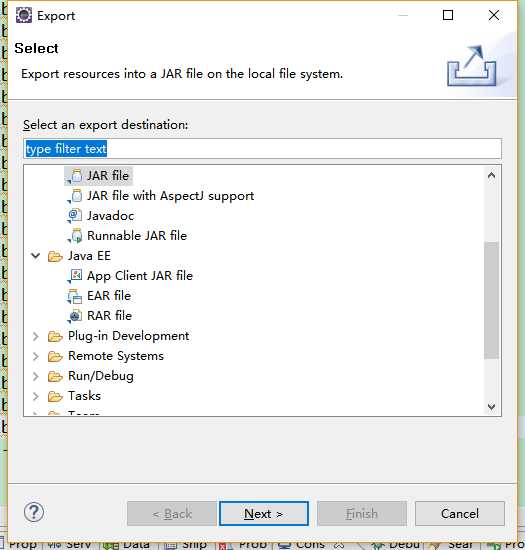The width and height of the screenshot is (525, 550).
Task: Click the scrollbar down arrow in tree list
Action: click(x=491, y=407)
